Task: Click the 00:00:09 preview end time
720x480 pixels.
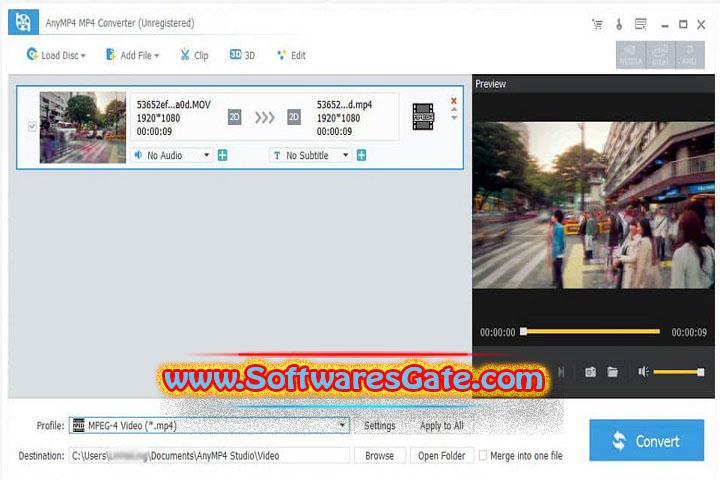Action: click(689, 332)
